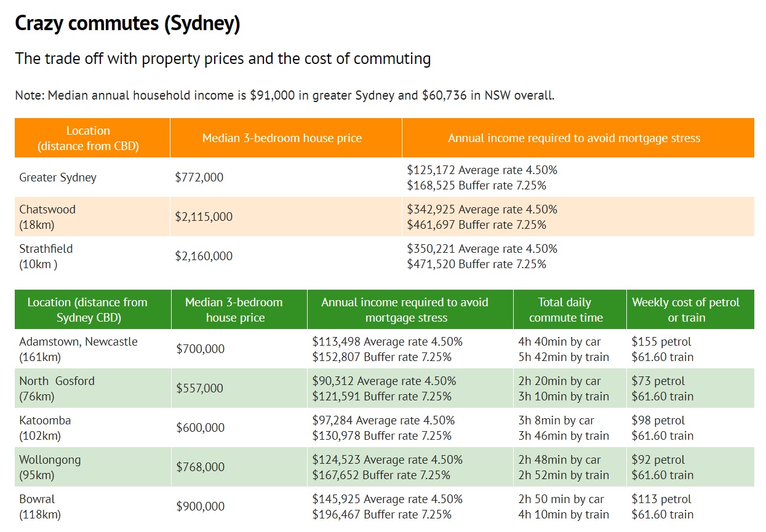
Task: Click the '$113 petrol' cost
Action: [x=661, y=499]
